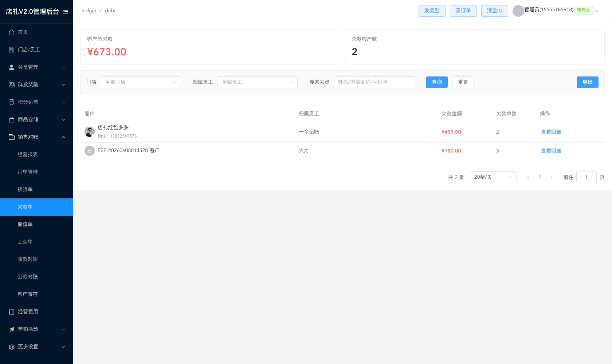The width and height of the screenshot is (612, 364).
Task: Collapse the sidebar with the hamburger icon
Action: (x=66, y=12)
